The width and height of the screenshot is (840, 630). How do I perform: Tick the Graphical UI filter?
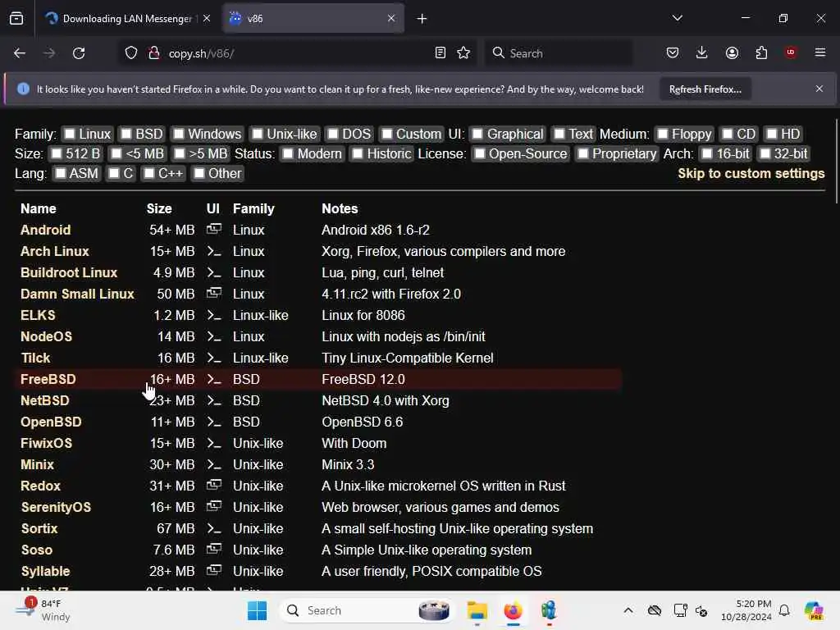478,134
